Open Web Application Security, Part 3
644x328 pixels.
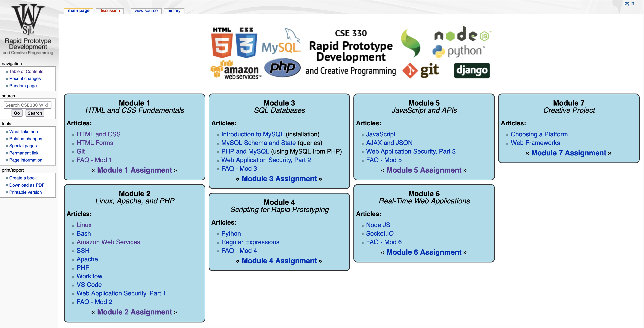pos(411,151)
